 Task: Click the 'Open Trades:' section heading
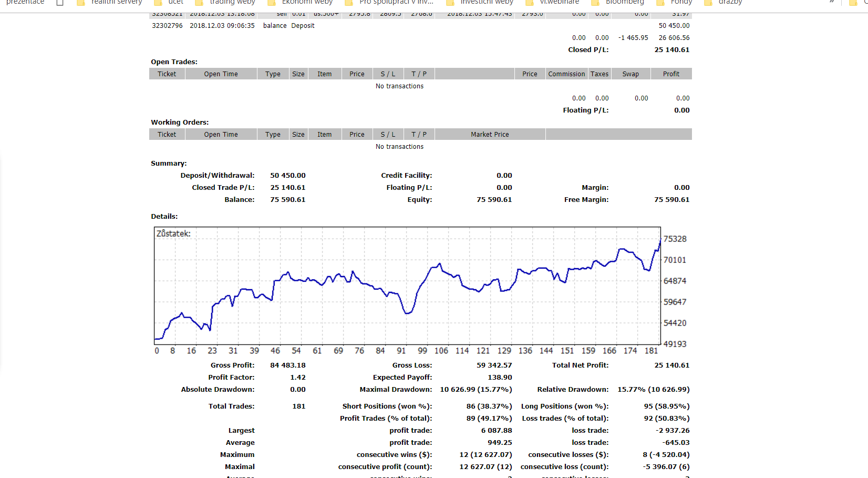click(x=174, y=62)
